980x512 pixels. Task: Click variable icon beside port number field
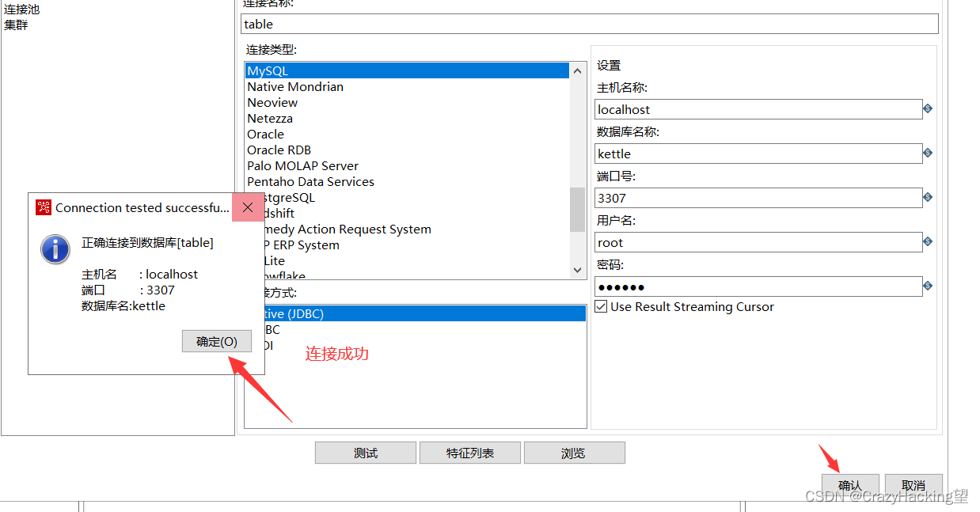pyautogui.click(x=928, y=197)
